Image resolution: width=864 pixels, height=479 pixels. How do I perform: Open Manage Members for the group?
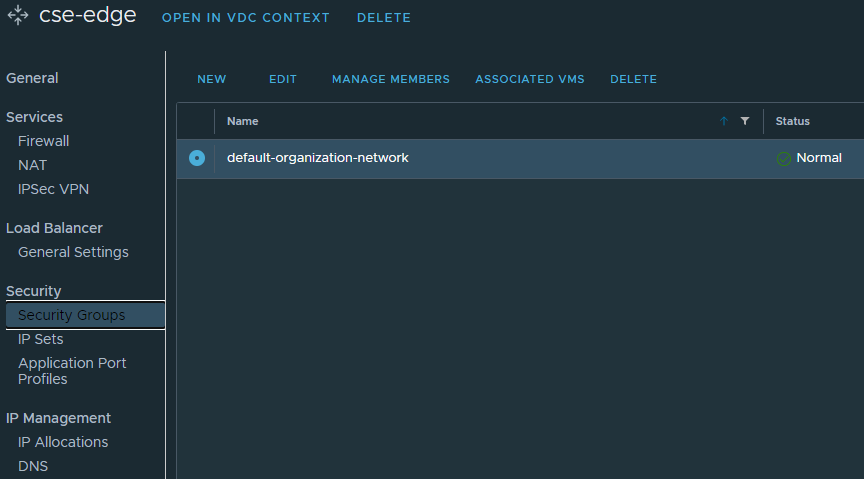pos(391,79)
